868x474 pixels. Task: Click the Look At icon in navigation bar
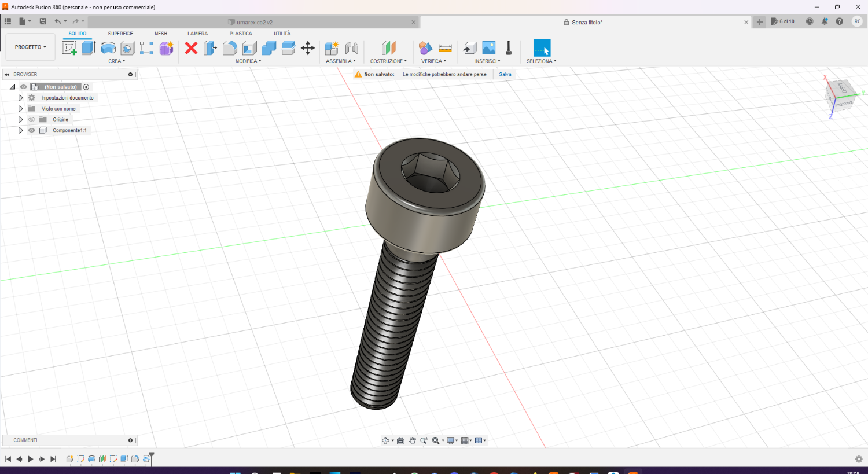(400, 440)
